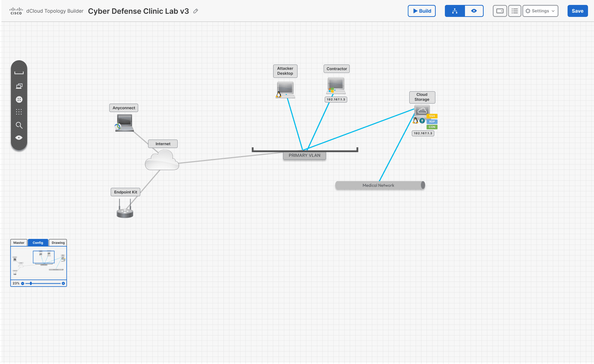Click the Contractor label
The width and height of the screenshot is (594, 364).
coord(337,69)
